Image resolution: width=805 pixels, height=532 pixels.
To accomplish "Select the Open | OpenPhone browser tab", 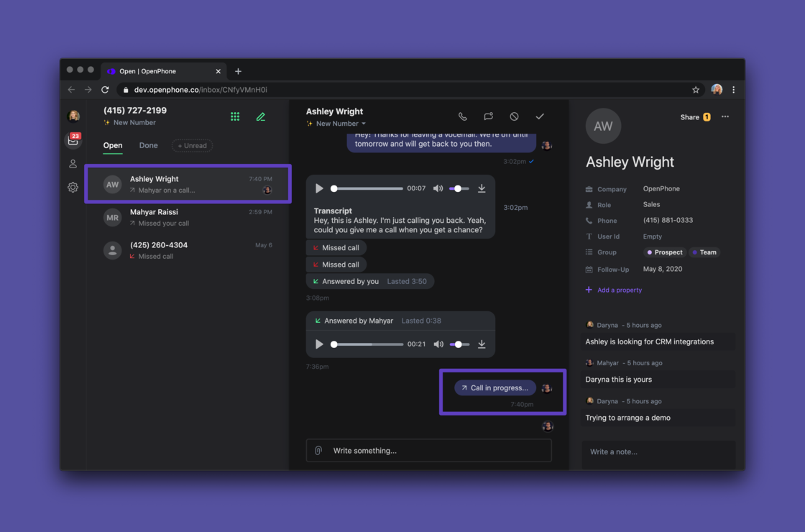I will [x=163, y=71].
